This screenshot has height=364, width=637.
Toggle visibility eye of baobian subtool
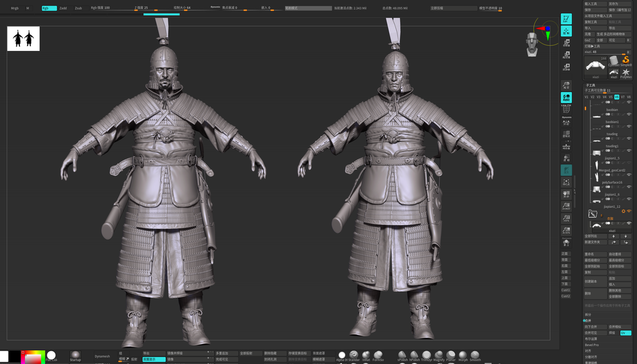tap(629, 103)
